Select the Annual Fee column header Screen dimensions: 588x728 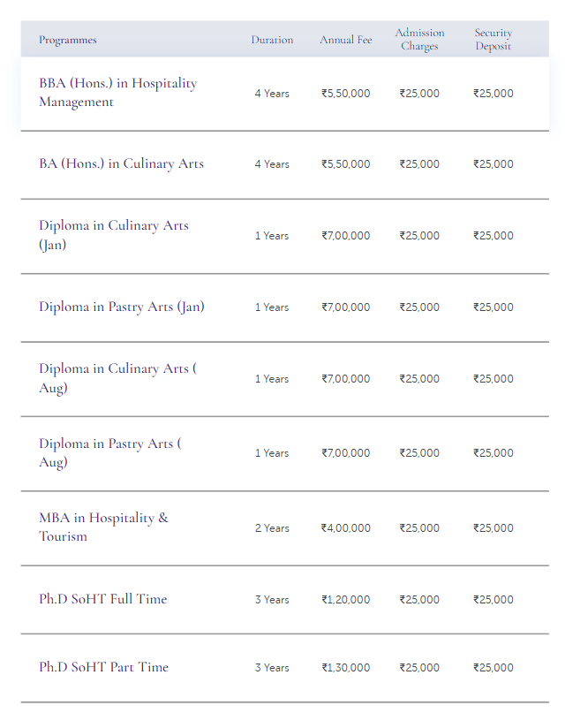click(x=346, y=40)
